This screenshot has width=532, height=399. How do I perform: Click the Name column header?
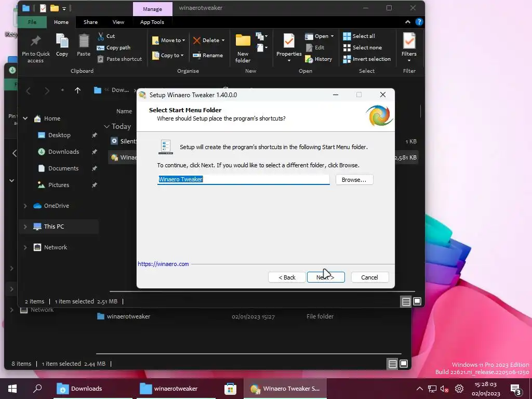point(124,111)
